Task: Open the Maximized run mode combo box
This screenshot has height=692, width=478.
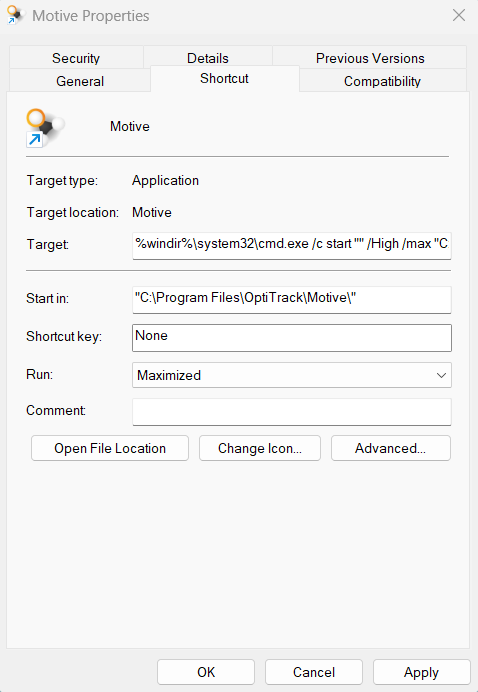Action: 292,375
